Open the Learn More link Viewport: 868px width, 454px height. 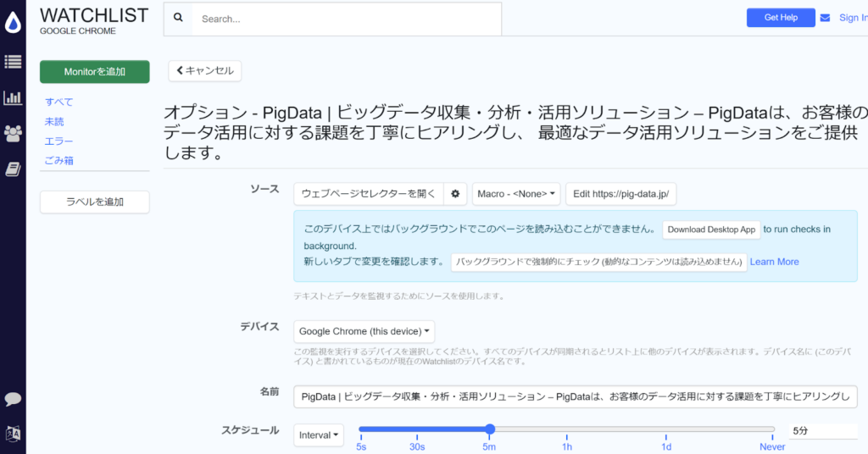click(775, 262)
